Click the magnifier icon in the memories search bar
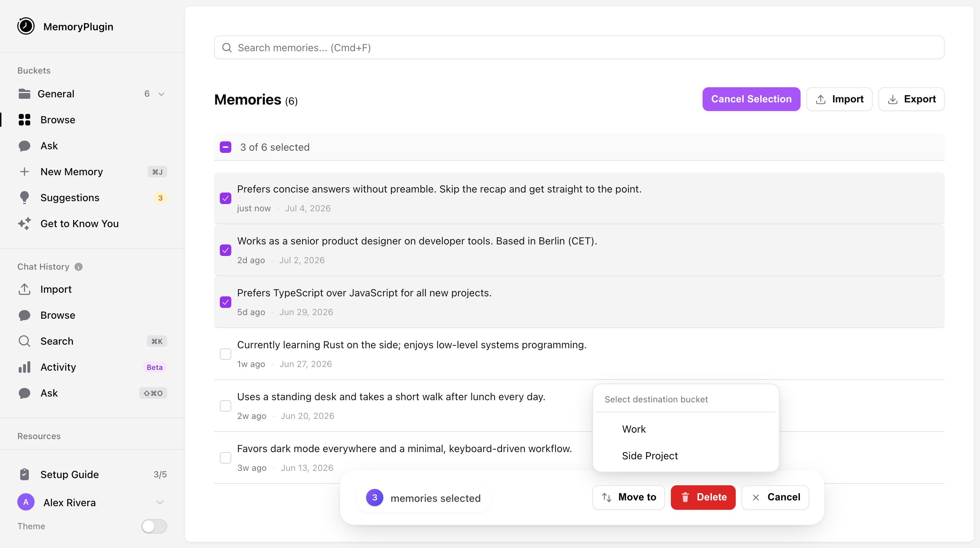 point(227,48)
